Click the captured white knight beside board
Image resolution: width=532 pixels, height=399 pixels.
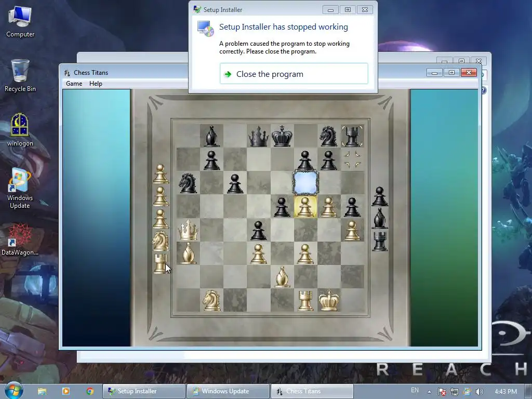[x=160, y=241]
